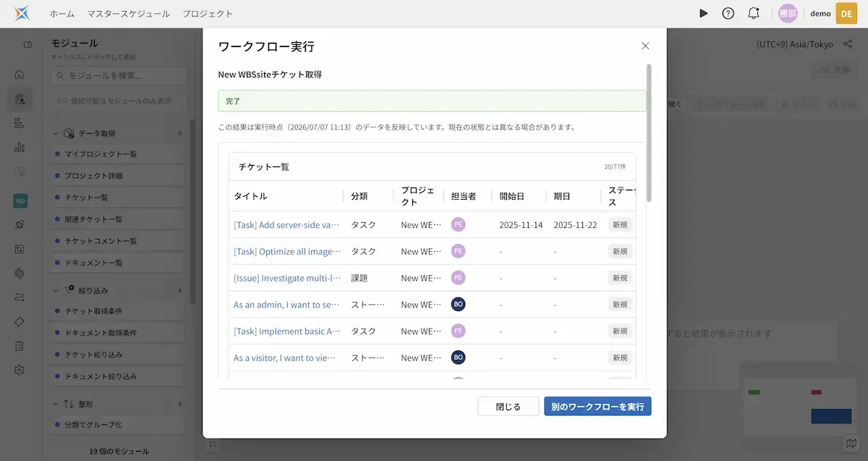
Task: Open マスタースケジュール in the top navigation
Action: [128, 13]
